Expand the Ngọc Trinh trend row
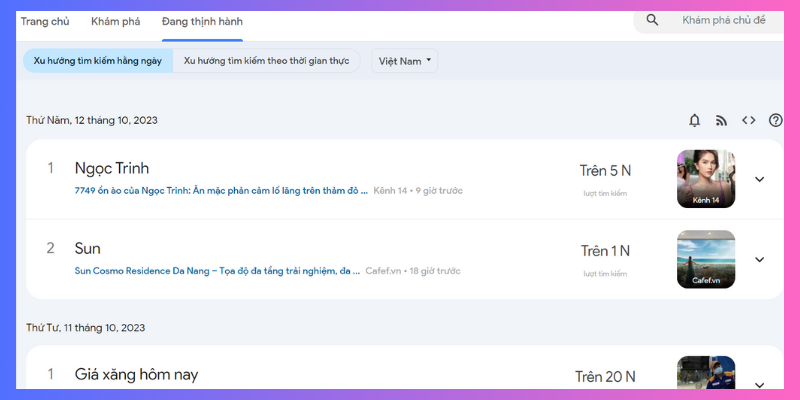This screenshot has height=400, width=800. pyautogui.click(x=760, y=179)
